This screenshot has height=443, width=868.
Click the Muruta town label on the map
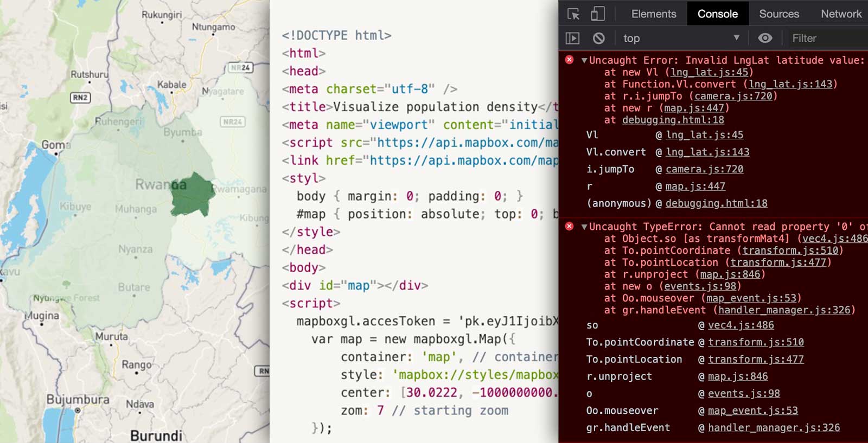[x=112, y=336]
